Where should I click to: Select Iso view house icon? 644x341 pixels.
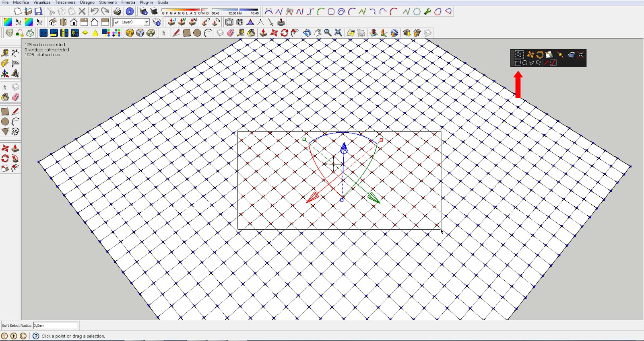point(53,22)
